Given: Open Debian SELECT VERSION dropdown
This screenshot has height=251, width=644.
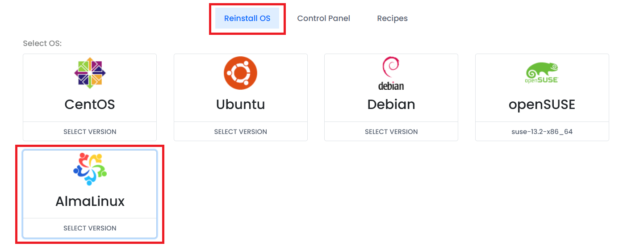Looking at the screenshot, I should pos(391,132).
